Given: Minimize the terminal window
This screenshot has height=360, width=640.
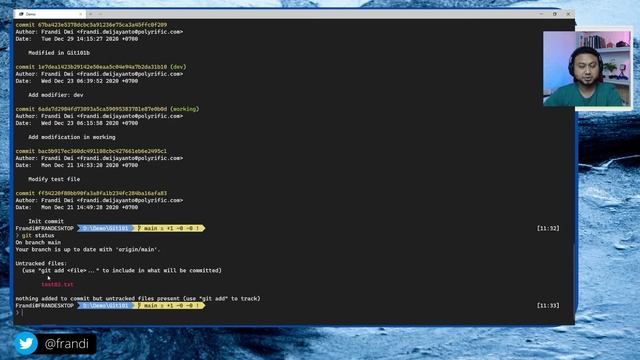Looking at the screenshot, I should click(x=541, y=14).
